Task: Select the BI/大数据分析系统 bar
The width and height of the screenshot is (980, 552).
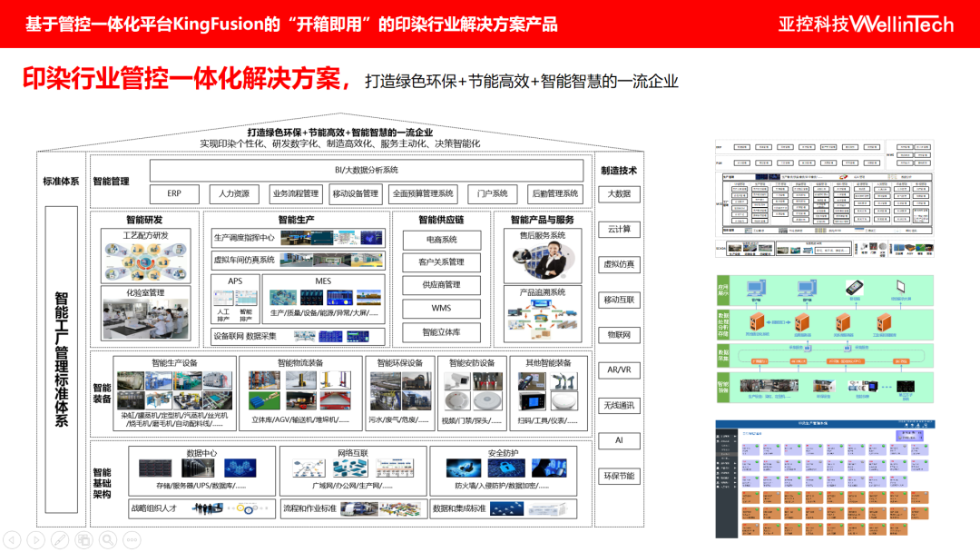Action: 367,170
